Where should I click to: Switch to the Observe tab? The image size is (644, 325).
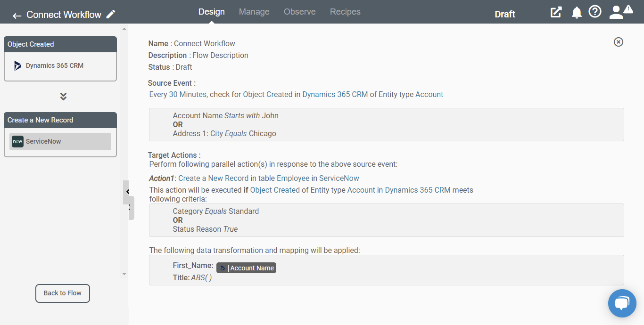(300, 12)
